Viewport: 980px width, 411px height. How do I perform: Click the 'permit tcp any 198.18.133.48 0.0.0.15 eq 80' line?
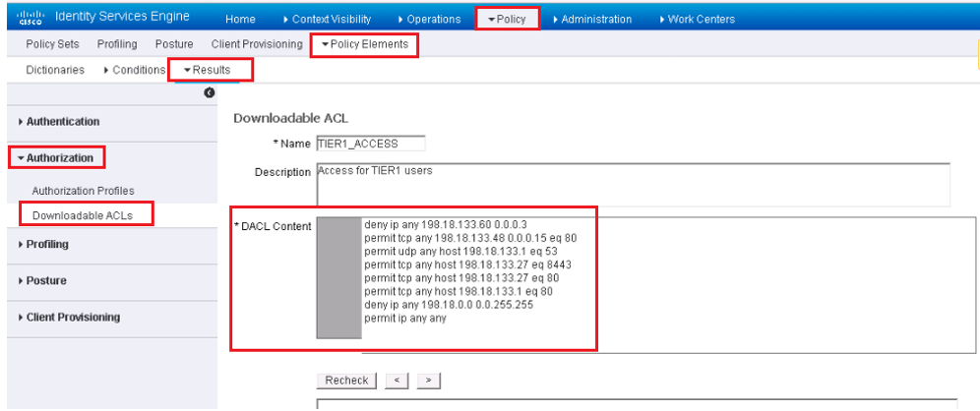tap(470, 238)
